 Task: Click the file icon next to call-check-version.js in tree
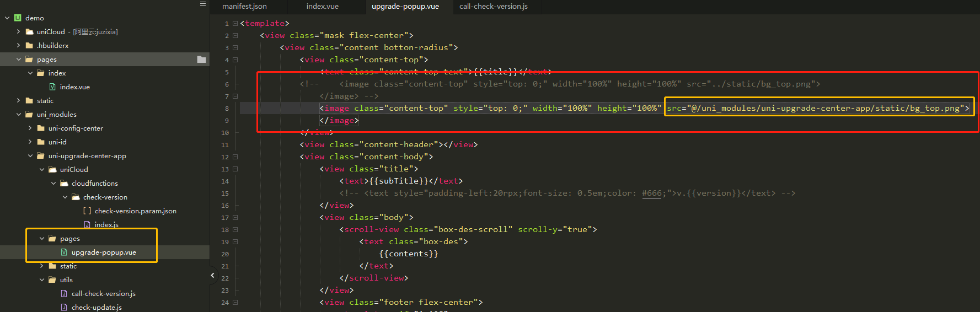[x=64, y=294]
